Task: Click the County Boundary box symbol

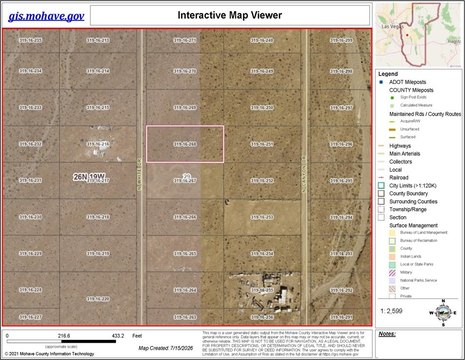Action: coord(382,194)
